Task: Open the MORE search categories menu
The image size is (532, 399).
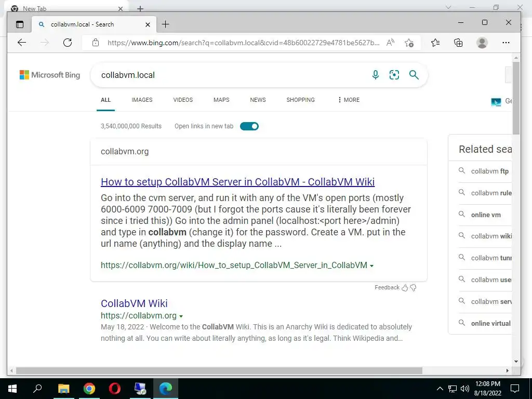Action: coord(349,100)
